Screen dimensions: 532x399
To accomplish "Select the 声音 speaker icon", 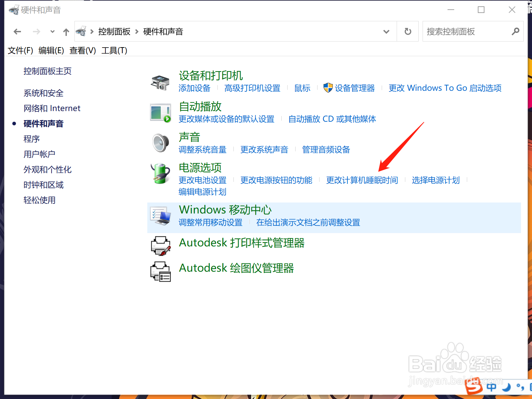I will [160, 142].
